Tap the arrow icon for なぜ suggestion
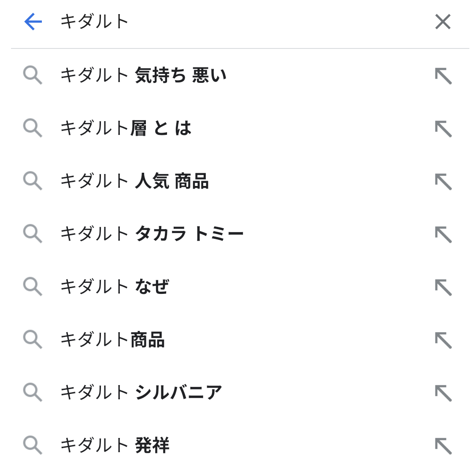 coord(443,287)
